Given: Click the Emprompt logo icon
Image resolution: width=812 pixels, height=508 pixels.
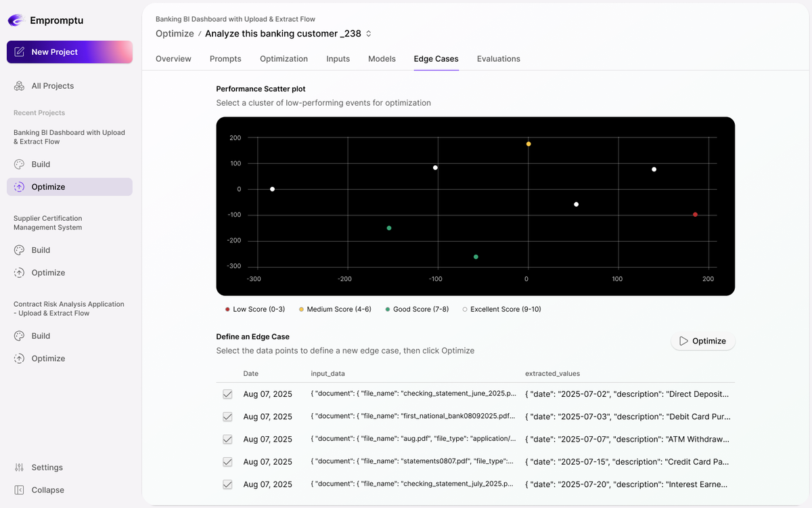Looking at the screenshot, I should coord(16,20).
